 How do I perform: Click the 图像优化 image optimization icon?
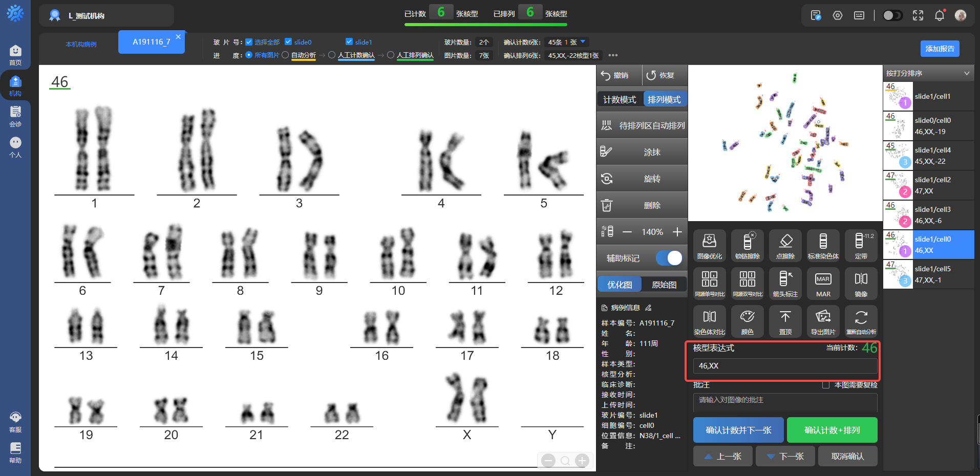tap(709, 245)
